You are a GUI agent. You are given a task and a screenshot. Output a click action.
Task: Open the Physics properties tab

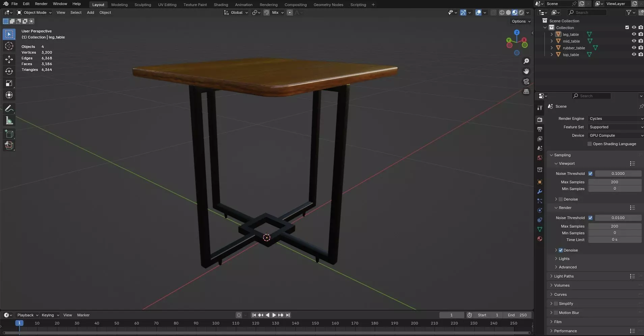point(540,210)
